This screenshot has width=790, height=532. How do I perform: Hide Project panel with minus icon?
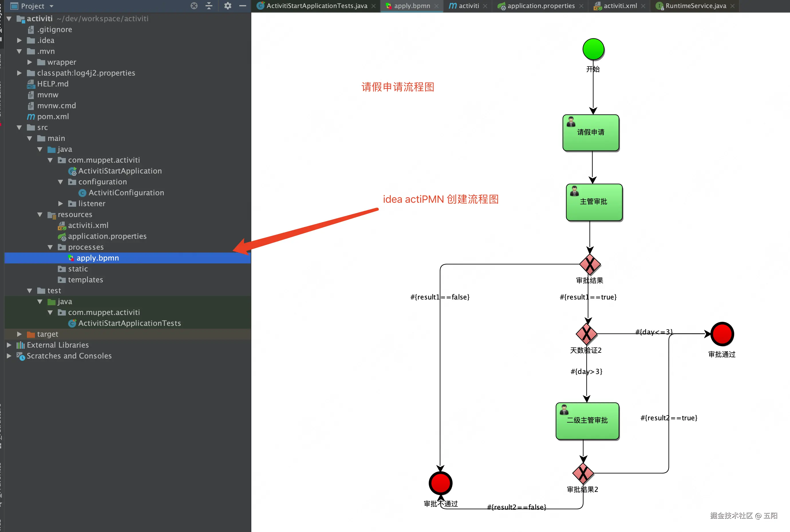click(x=242, y=6)
